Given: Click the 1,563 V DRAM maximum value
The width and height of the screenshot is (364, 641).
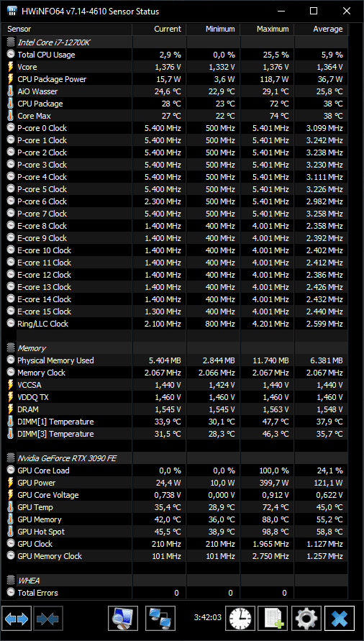Looking at the screenshot, I should 276,409.
